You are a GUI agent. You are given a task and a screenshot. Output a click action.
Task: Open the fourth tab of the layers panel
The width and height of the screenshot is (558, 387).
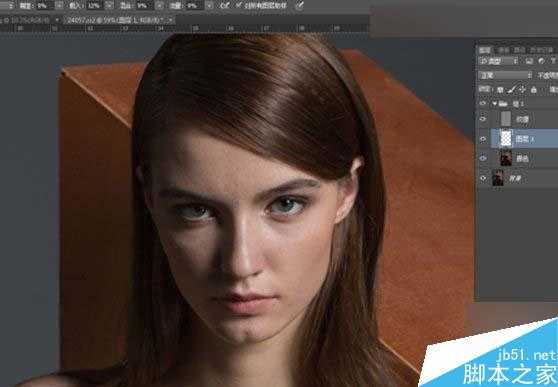pyautogui.click(x=542, y=50)
